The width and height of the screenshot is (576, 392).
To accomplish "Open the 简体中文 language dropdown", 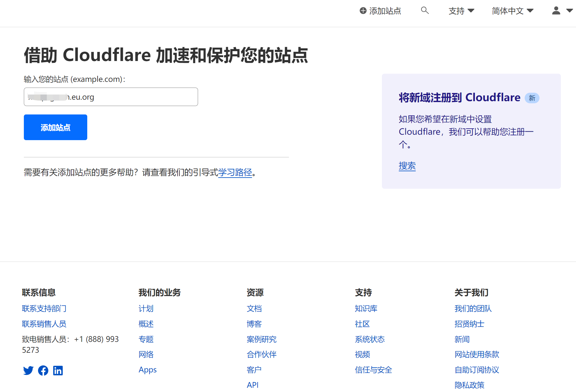I will click(x=512, y=11).
